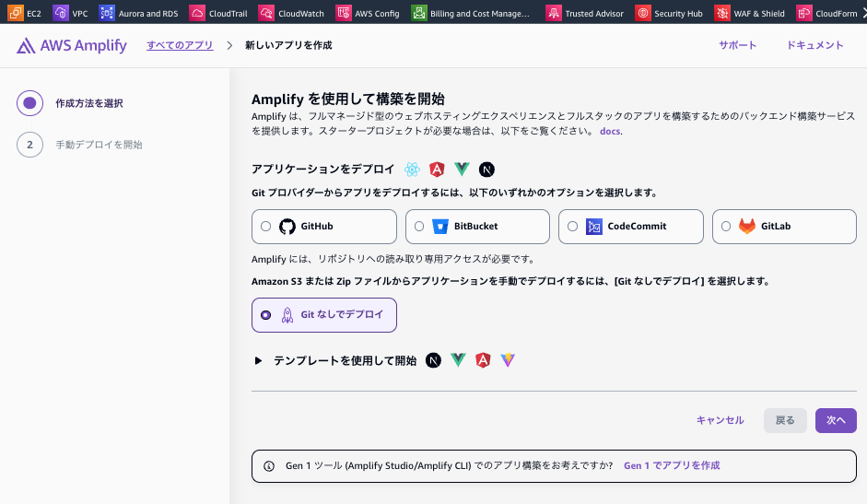The width and height of the screenshot is (867, 504).
Task: Click the info icon in Gen 1 banner
Action: point(269,466)
